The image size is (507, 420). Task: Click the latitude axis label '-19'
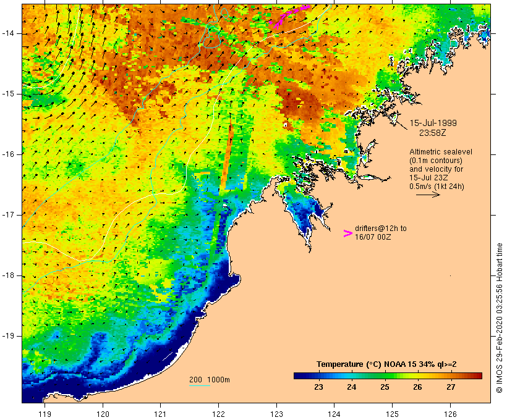coord(8,336)
